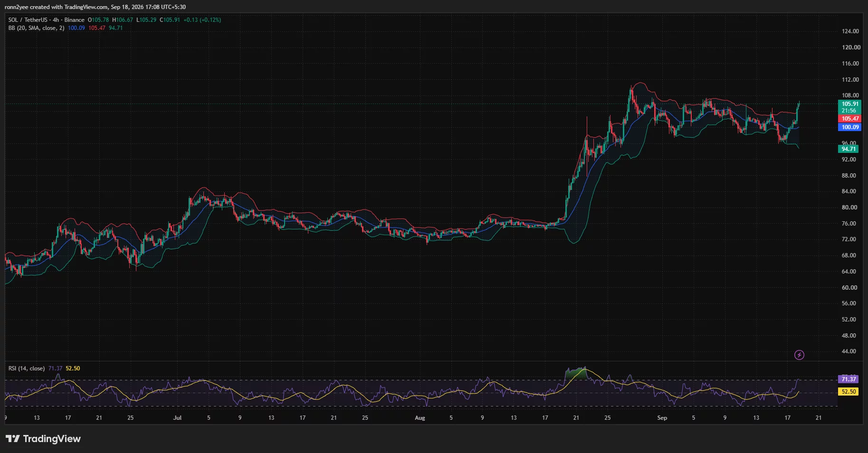Click the 80.00 price axis tick
Screen dimensions: 868x453
click(x=849, y=208)
